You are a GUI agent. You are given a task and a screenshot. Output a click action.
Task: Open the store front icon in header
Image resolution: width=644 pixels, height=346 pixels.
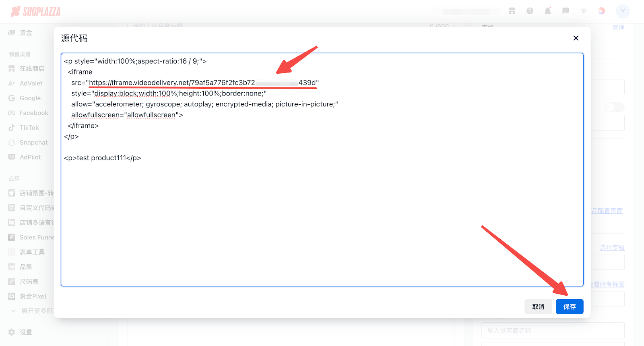[x=512, y=11]
